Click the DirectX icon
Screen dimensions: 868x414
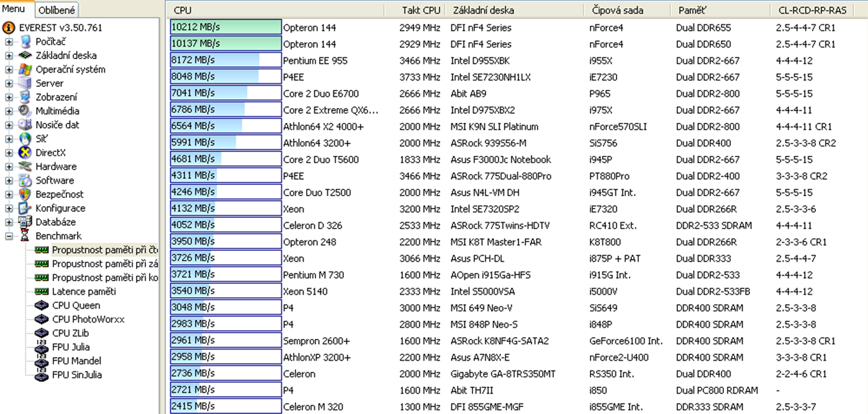click(25, 152)
